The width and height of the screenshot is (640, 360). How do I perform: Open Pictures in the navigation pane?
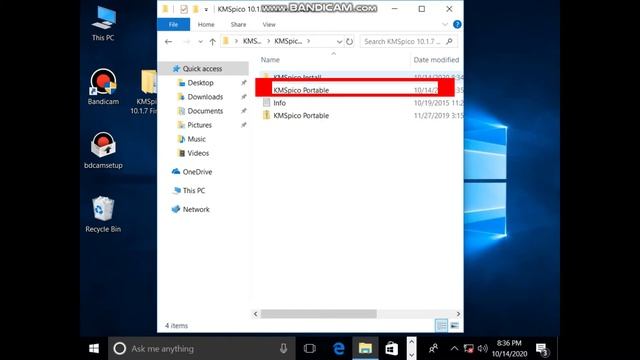(199, 125)
